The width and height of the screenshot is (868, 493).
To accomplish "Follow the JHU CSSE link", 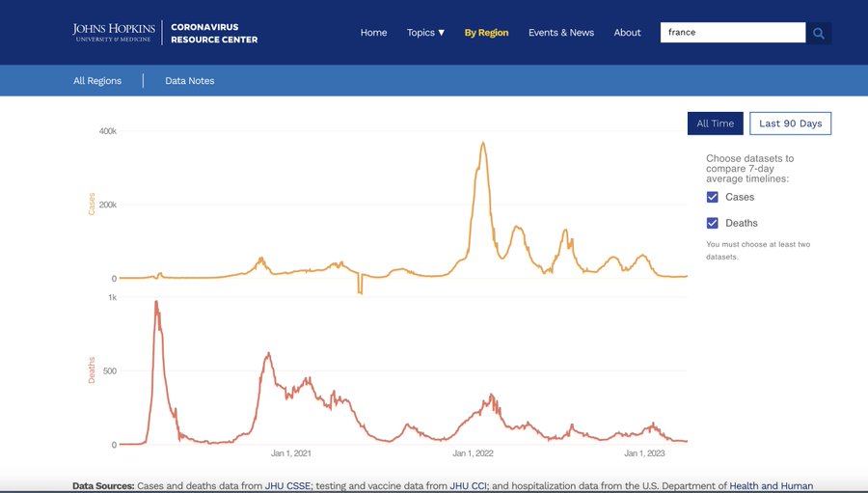I will click(x=287, y=486).
